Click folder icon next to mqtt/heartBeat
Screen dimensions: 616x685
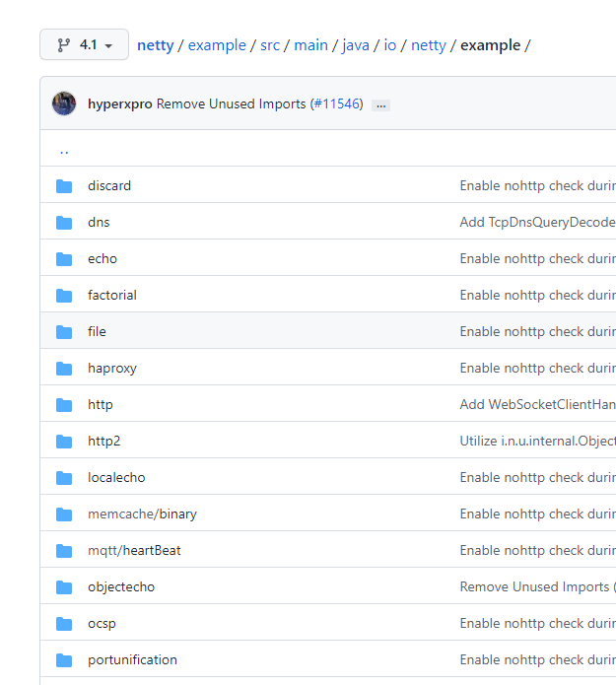[64, 551]
